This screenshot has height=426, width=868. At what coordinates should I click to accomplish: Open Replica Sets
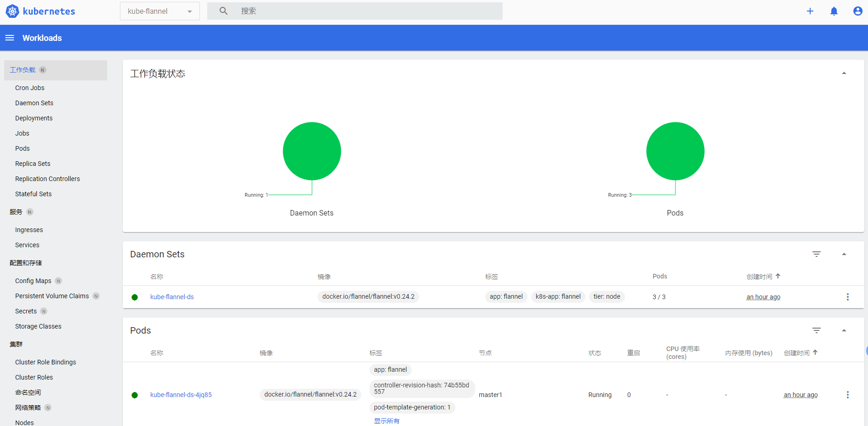pos(33,164)
